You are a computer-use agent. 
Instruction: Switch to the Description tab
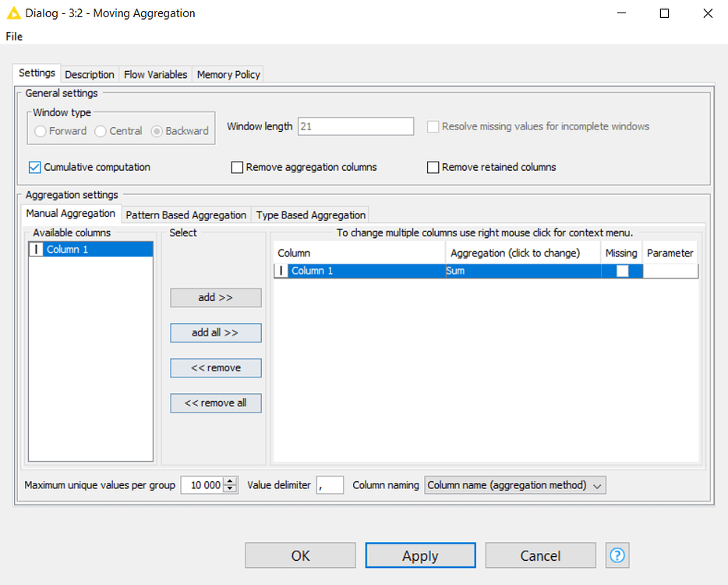[89, 74]
